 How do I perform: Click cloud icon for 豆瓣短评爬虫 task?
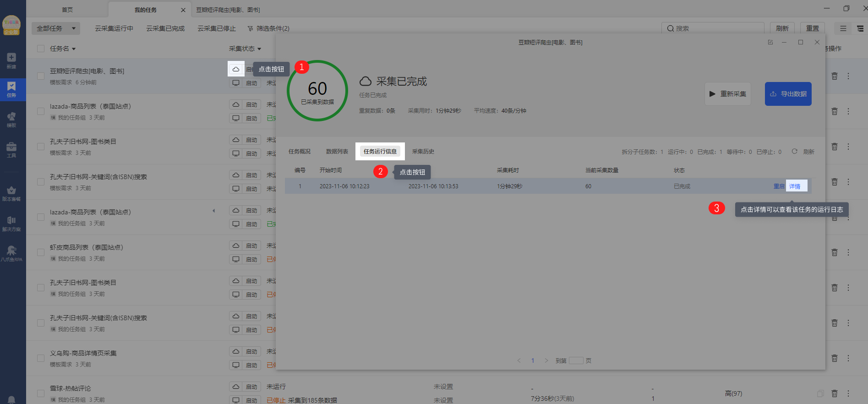(x=236, y=69)
